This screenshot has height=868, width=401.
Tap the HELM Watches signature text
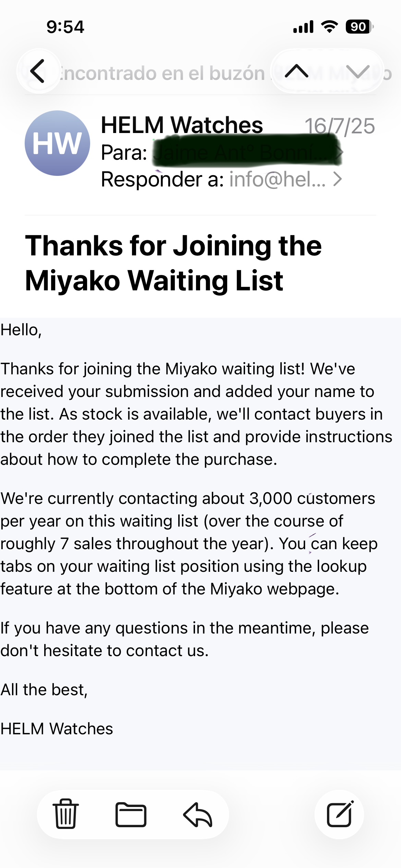[x=57, y=728]
